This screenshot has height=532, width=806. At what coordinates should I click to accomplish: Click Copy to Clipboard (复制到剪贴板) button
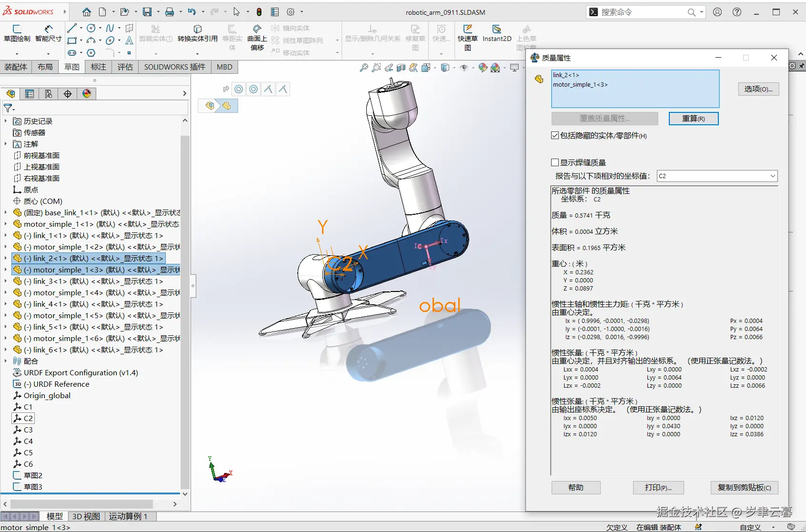pos(745,488)
